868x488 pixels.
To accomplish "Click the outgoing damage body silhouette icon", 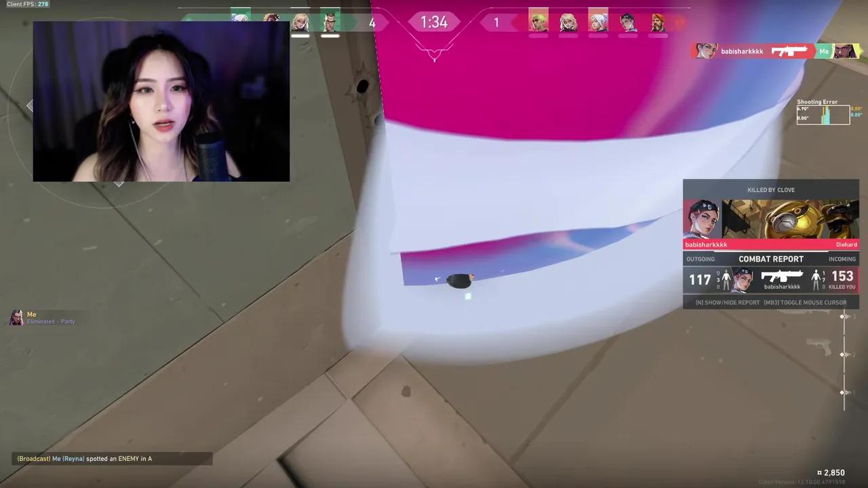I will [x=726, y=279].
